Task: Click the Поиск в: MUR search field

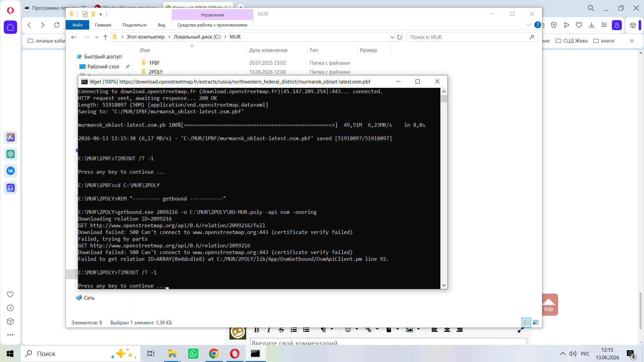Action: click(x=472, y=37)
